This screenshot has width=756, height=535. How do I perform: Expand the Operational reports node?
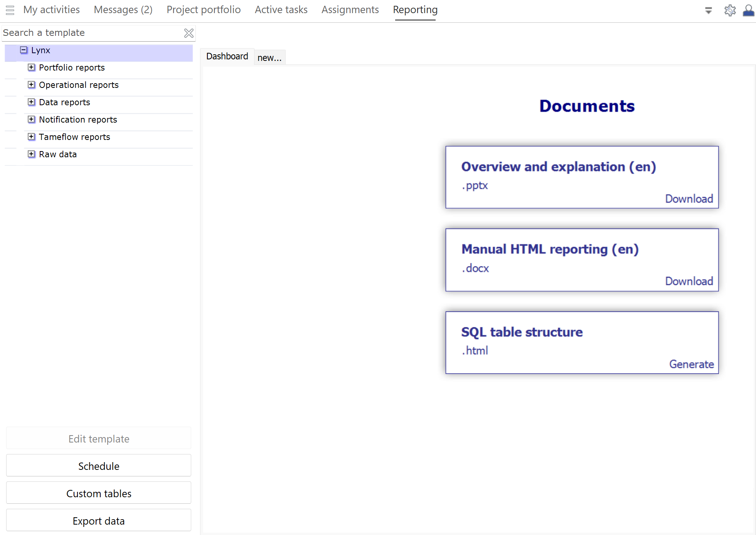tap(31, 84)
